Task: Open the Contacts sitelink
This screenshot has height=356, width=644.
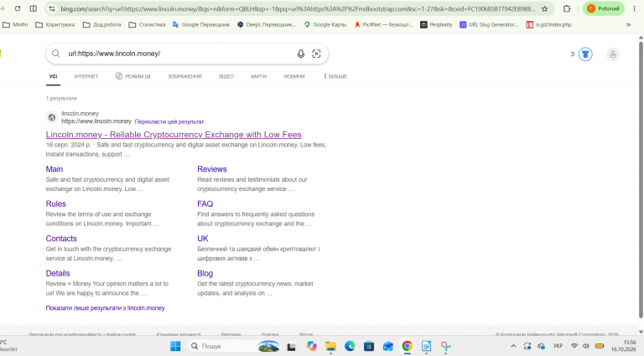Action: pyautogui.click(x=61, y=239)
